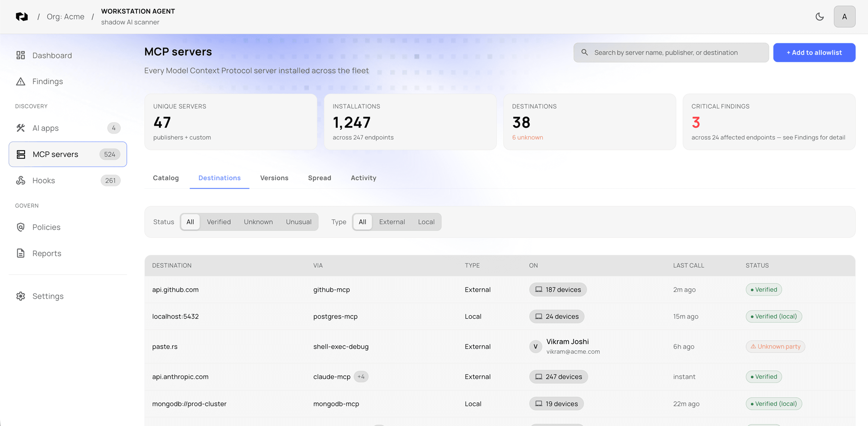Click the Destinations stat value 38
Viewport: 868px width, 426px height.
point(521,122)
